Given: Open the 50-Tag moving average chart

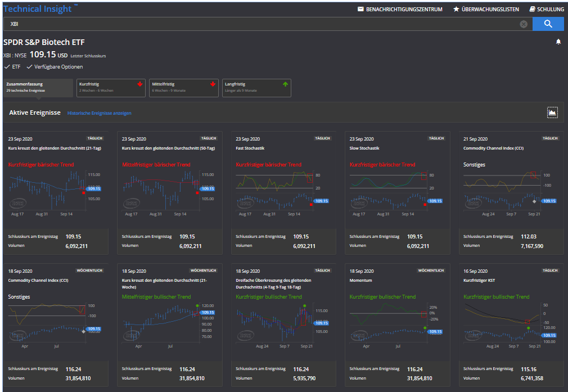Looking at the screenshot, I should [169, 193].
